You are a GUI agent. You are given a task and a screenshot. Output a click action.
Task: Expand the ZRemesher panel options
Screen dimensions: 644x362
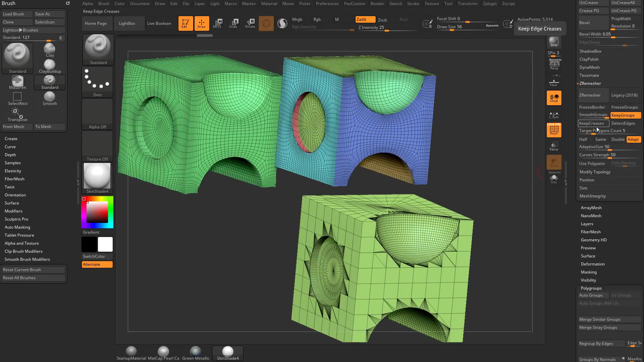coord(591,83)
